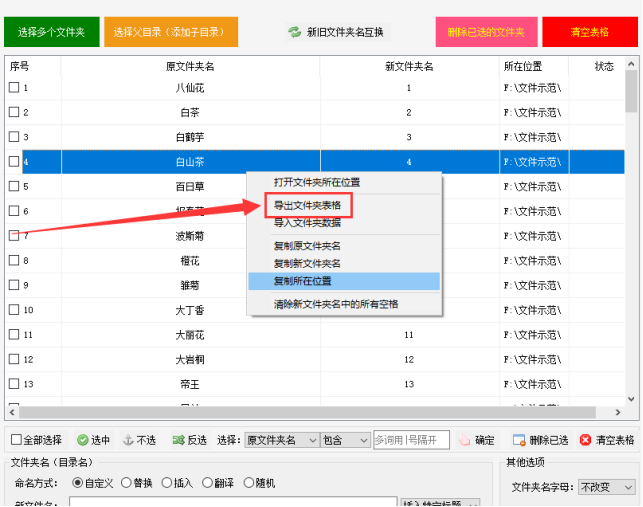Click the red 清空表格 button

590,32
